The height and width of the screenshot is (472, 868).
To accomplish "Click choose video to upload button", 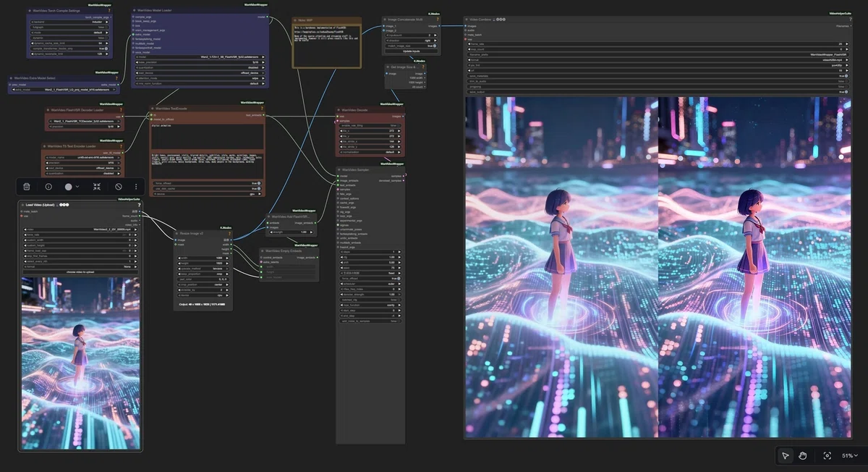I will pos(80,271).
